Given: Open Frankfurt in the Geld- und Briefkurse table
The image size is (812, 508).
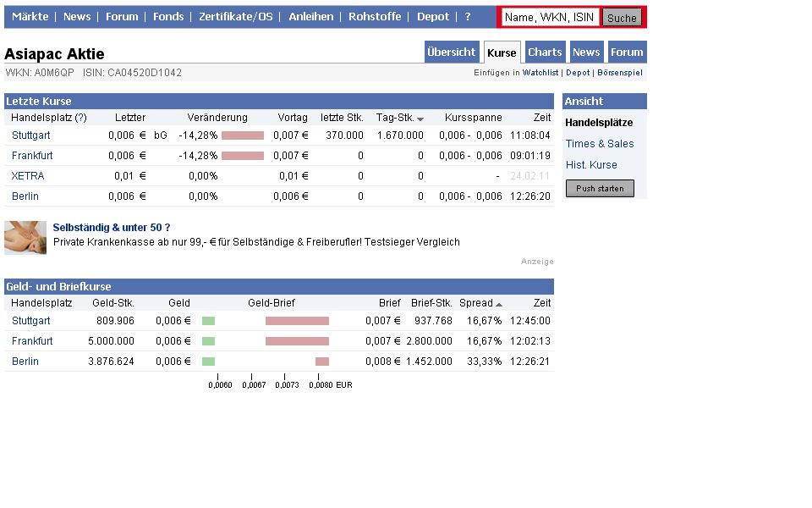Looking at the screenshot, I should tap(32, 340).
